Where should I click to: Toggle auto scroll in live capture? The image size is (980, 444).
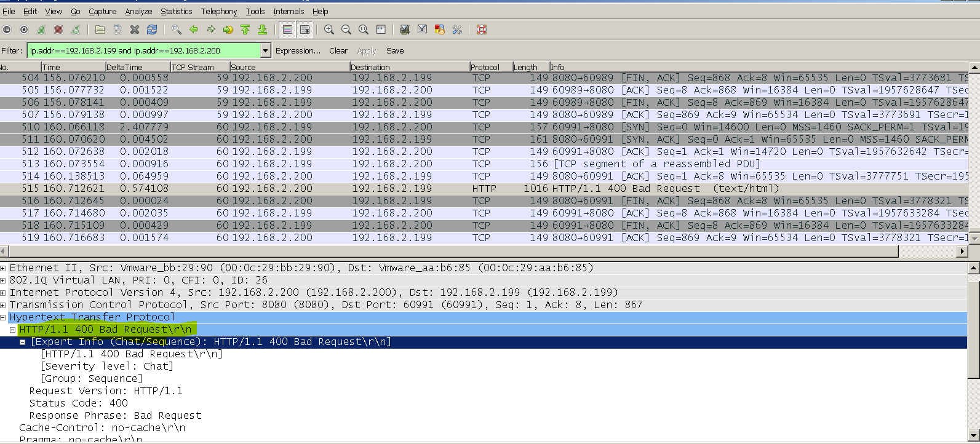305,30
